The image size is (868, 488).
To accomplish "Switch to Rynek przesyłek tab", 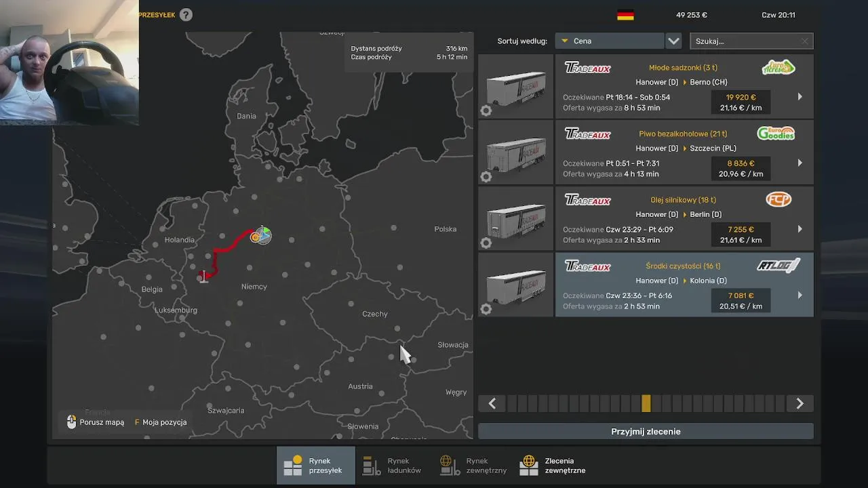I will 315,465.
